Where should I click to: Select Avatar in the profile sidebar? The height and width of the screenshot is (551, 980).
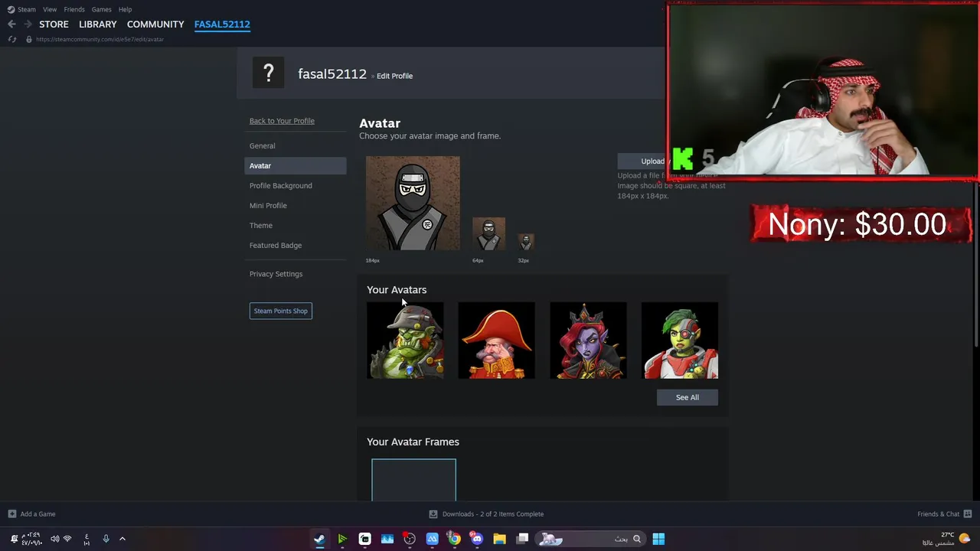pyautogui.click(x=295, y=165)
